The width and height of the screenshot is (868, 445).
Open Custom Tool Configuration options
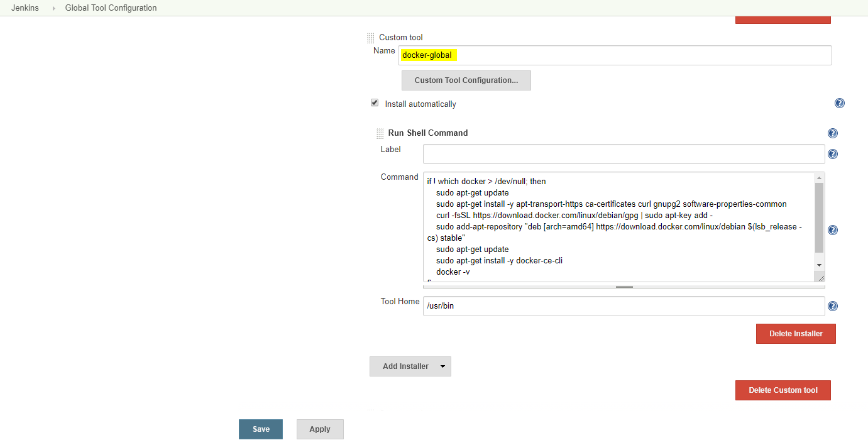pyautogui.click(x=466, y=80)
